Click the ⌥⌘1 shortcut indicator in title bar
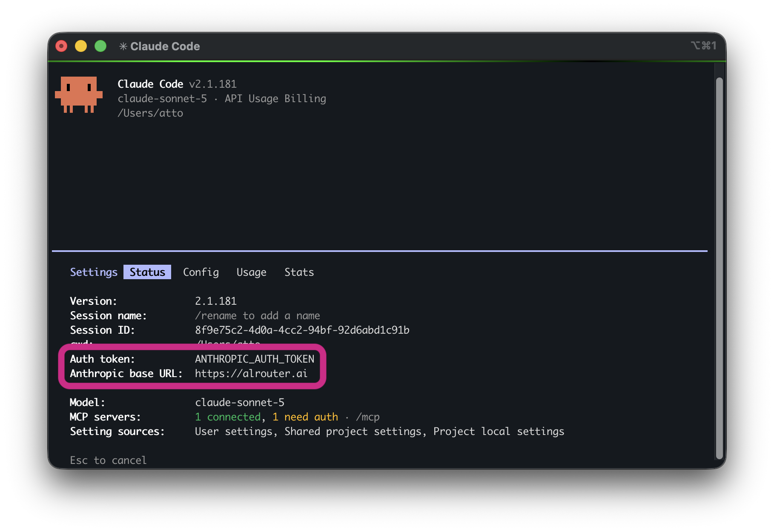 point(703,46)
